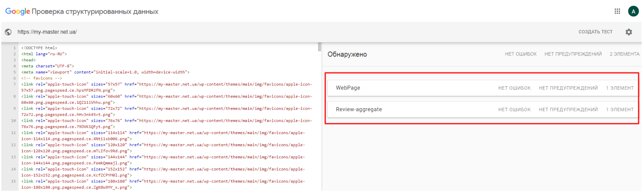Screen dimensions: 644x191
Task: Expand the Review-aggregate result row
Action: click(482, 110)
